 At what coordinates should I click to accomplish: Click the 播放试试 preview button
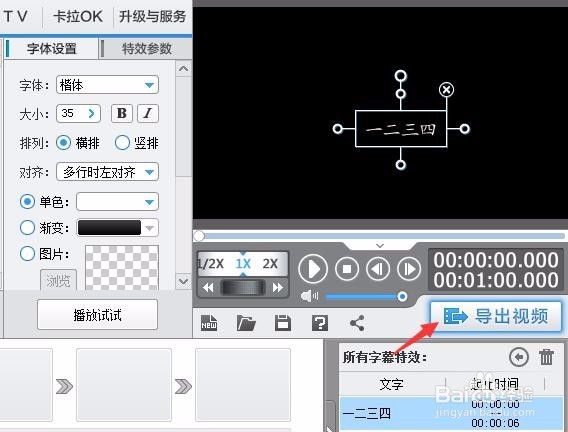pos(97,314)
